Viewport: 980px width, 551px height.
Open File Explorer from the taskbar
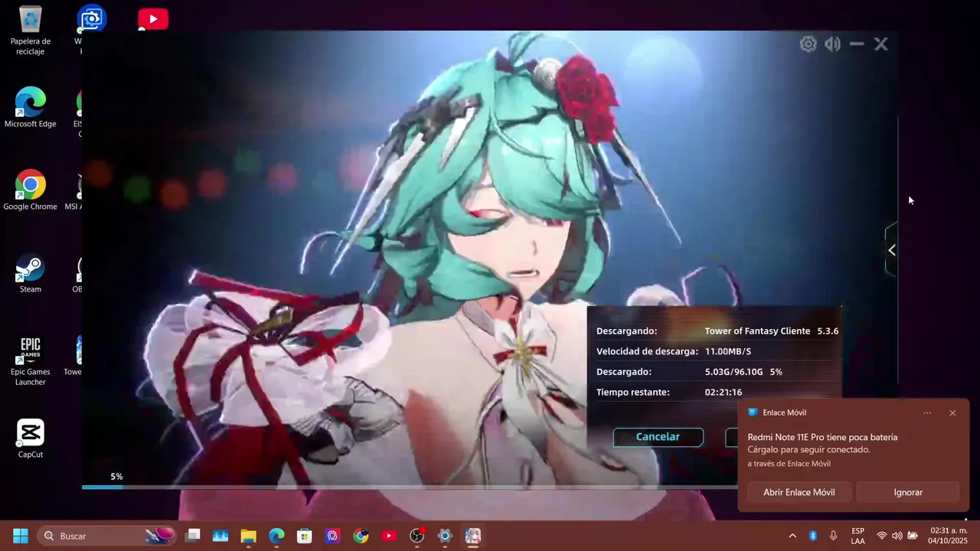(x=249, y=536)
